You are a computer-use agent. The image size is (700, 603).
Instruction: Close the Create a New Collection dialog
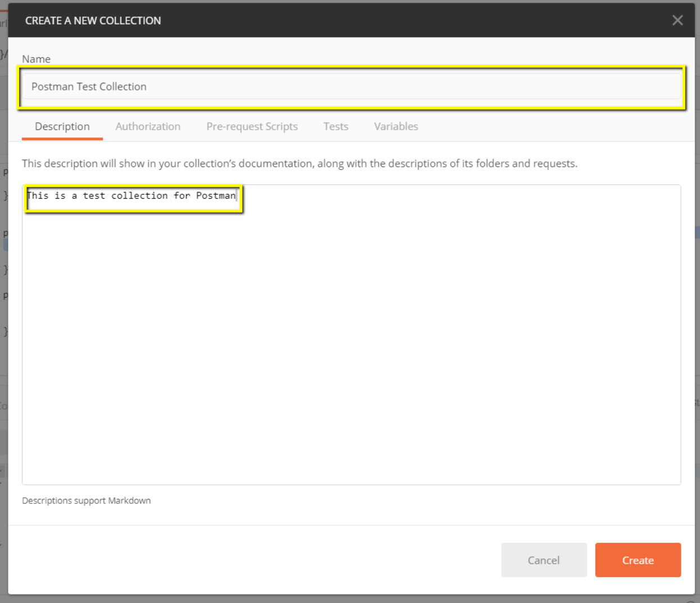(678, 20)
